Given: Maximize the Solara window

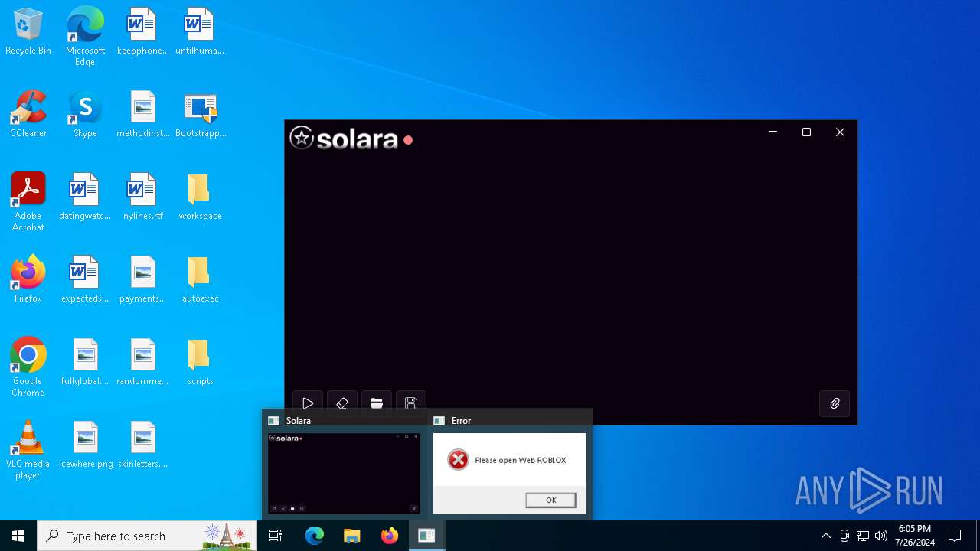Looking at the screenshot, I should [806, 132].
